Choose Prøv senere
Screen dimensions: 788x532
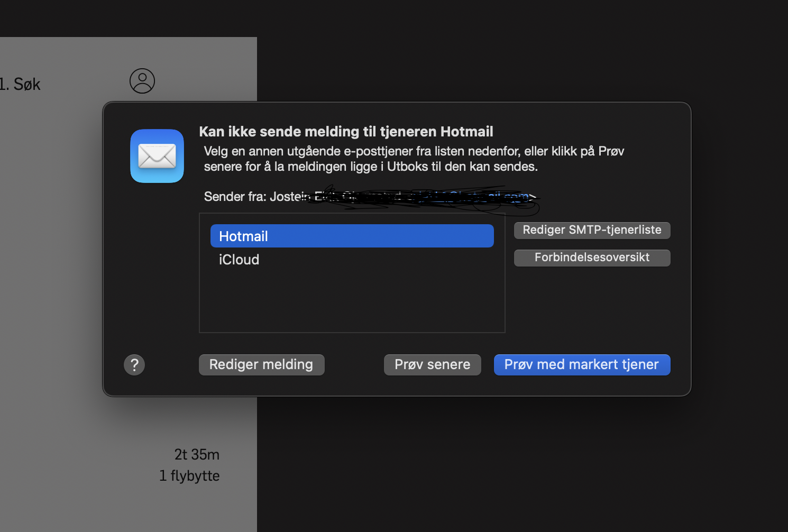point(433,365)
